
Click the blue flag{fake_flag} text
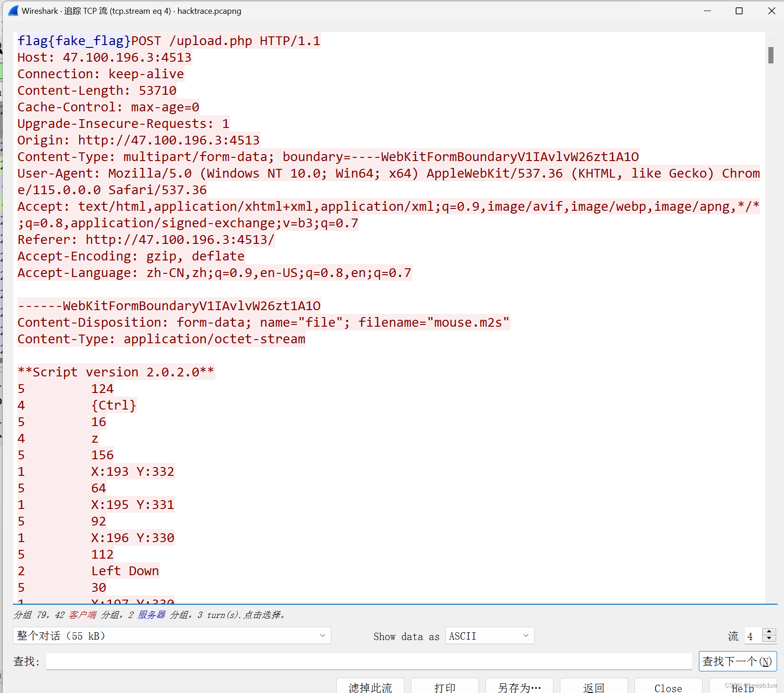click(x=74, y=41)
